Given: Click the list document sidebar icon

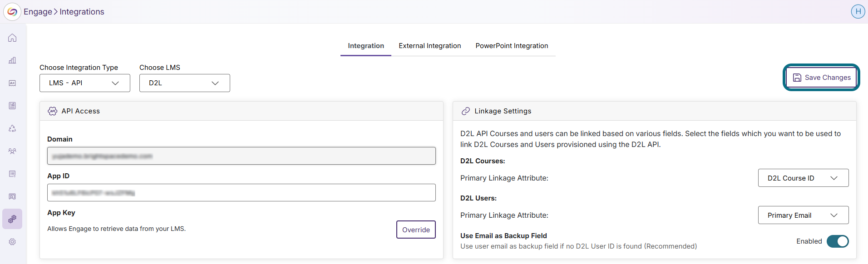Looking at the screenshot, I should point(12,174).
